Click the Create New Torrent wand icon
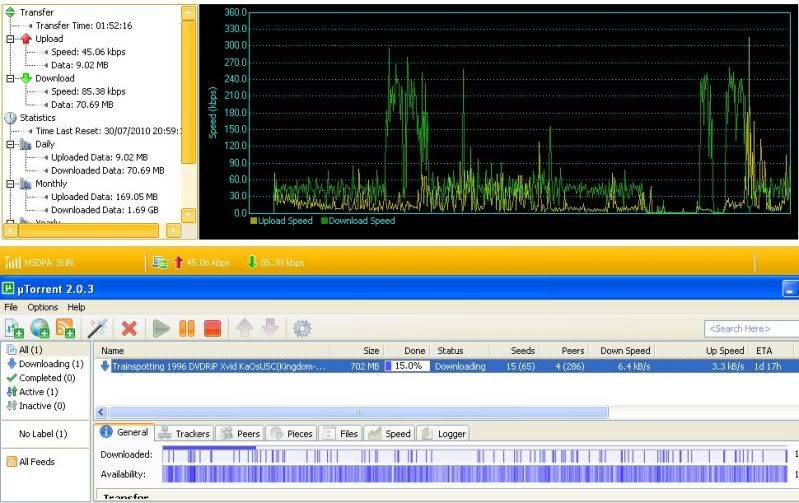The height and width of the screenshot is (503, 799). tap(97, 328)
